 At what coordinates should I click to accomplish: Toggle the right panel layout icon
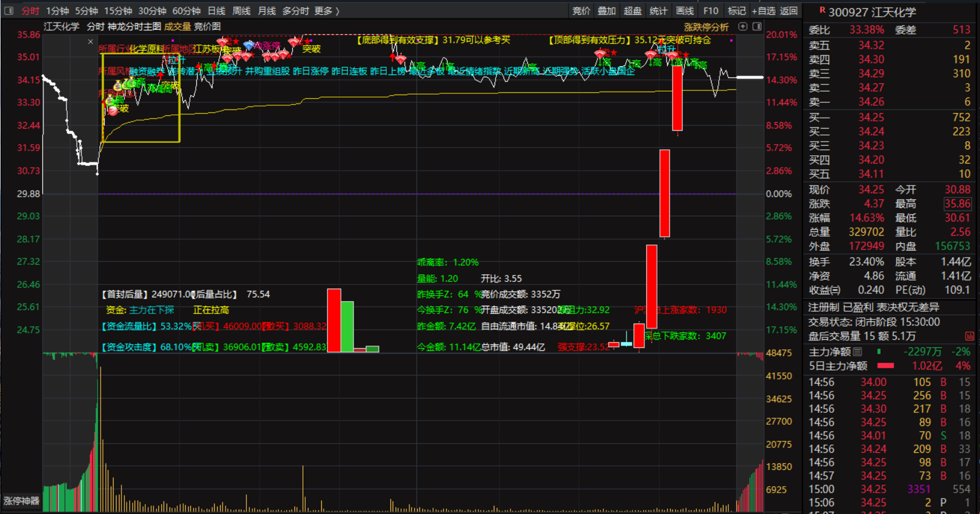click(757, 27)
